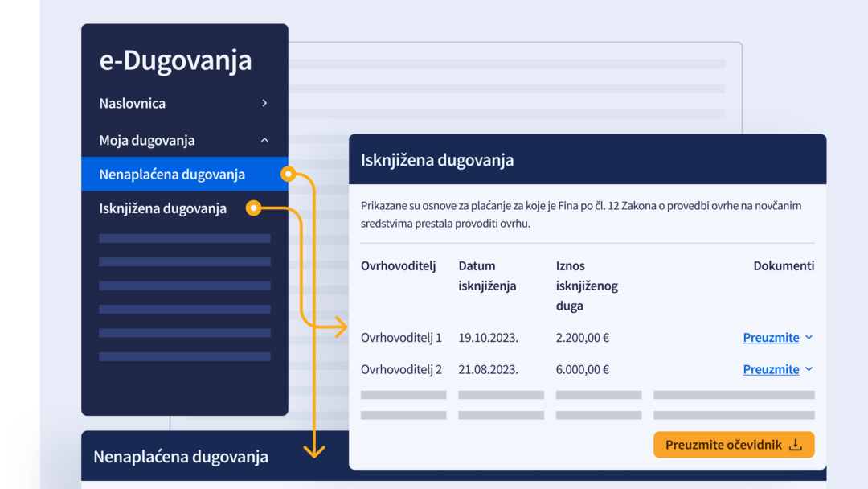Click the download icon in the Preuzmite očevidnik button
The width and height of the screenshot is (868, 489).
coord(796,445)
